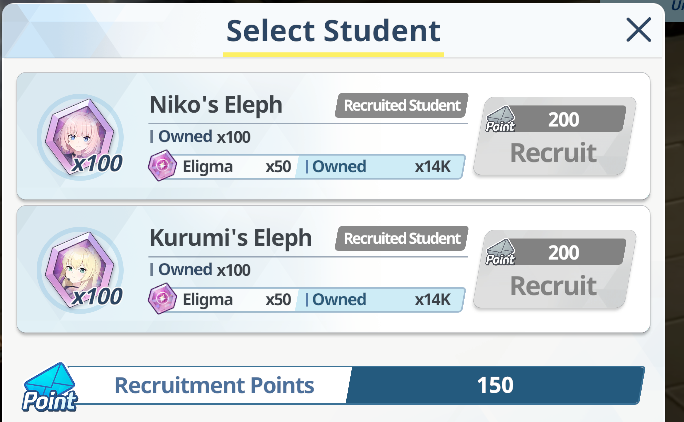Click gray Point envelope icon for Kurumi

(x=500, y=252)
